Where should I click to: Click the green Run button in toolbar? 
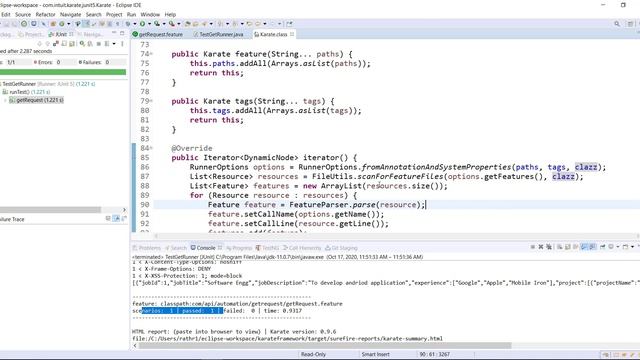pos(142,24)
